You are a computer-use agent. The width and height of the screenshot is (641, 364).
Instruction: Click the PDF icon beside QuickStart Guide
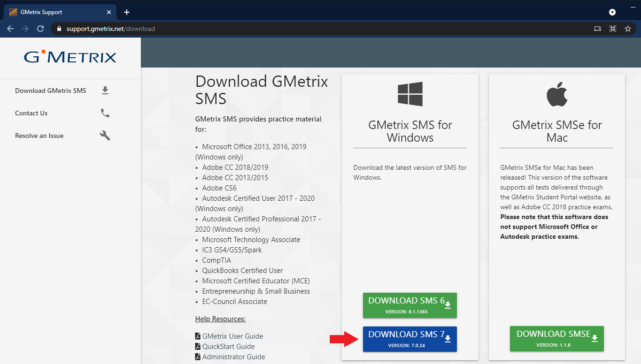(198, 346)
